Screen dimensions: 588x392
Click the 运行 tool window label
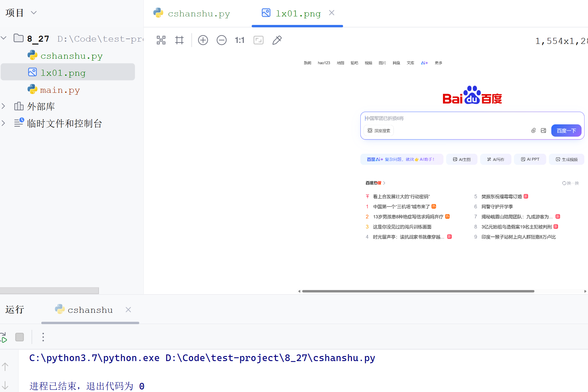point(15,310)
